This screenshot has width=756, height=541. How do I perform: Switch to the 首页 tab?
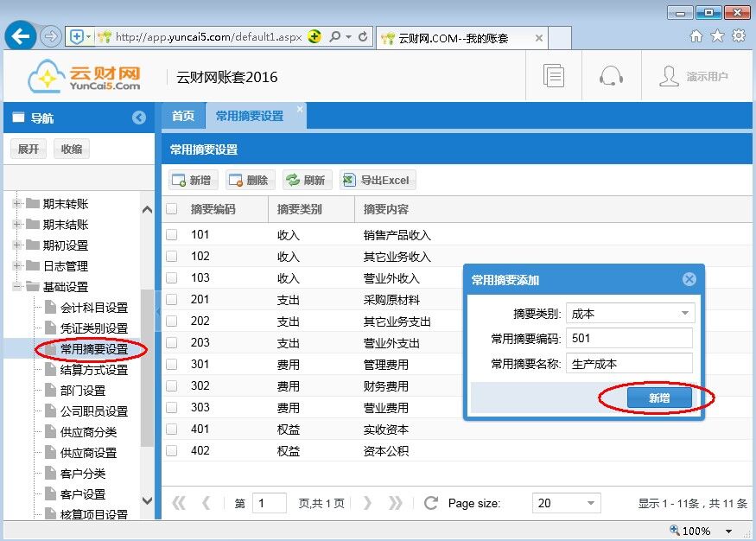pyautogui.click(x=182, y=116)
